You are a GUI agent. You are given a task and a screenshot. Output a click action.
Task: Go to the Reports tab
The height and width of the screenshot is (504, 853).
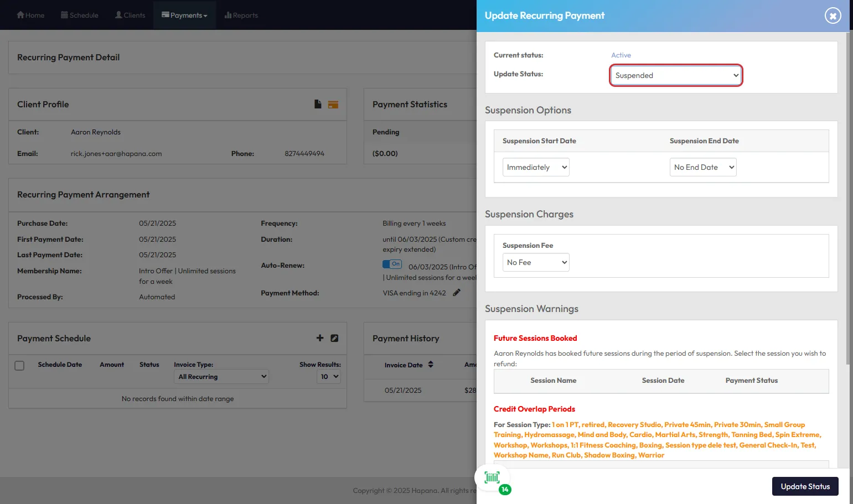coord(241,15)
